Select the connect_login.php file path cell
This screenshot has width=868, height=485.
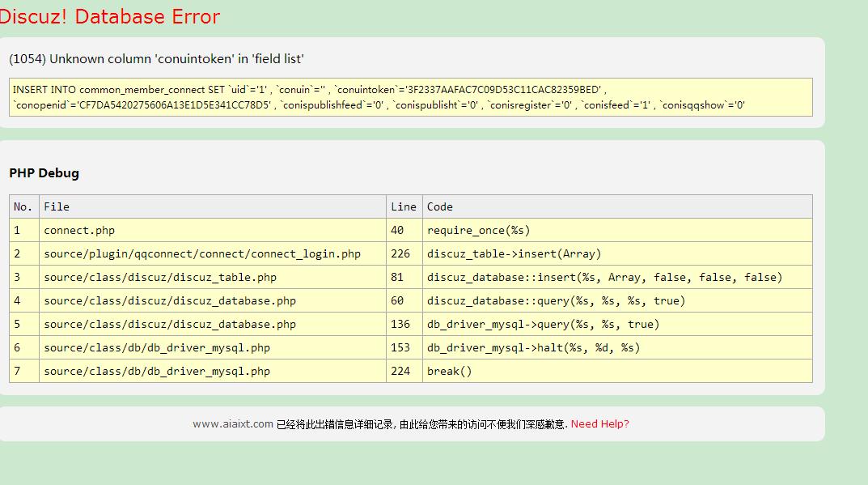pos(202,253)
